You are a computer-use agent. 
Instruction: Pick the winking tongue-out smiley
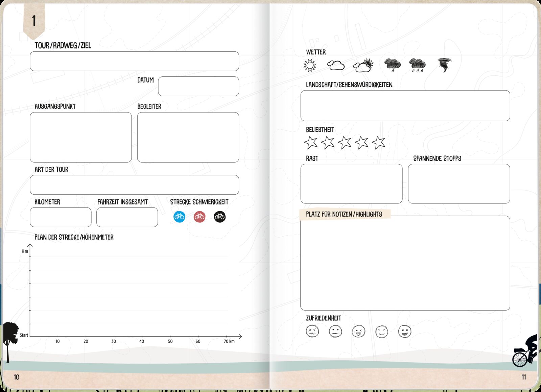[358, 332]
